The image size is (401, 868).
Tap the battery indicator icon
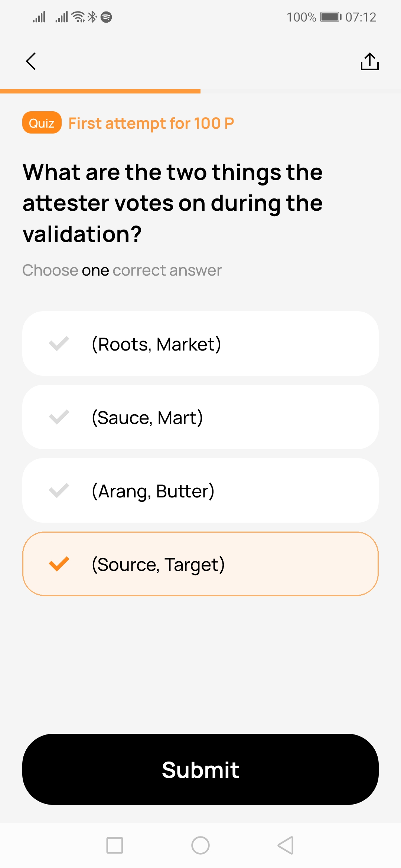pos(330,17)
